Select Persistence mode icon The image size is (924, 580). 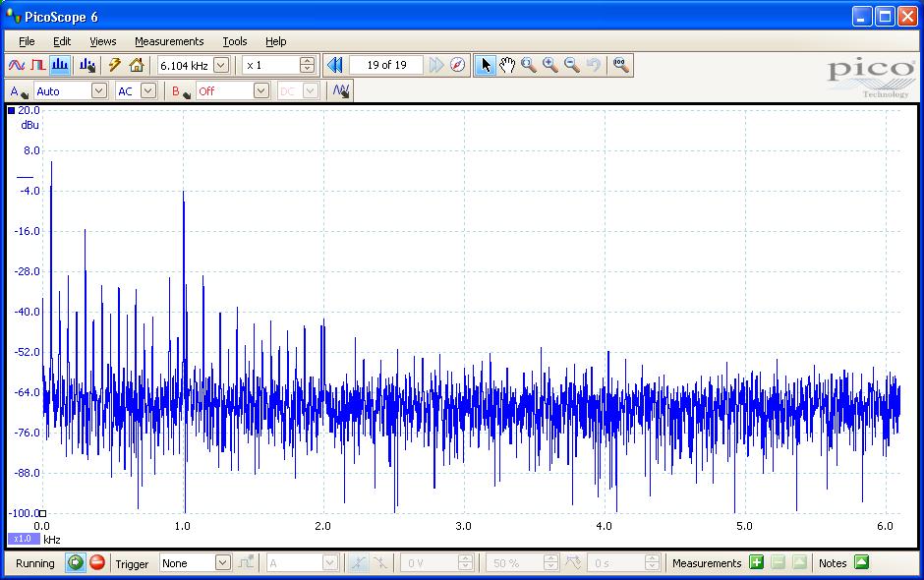click(37, 66)
